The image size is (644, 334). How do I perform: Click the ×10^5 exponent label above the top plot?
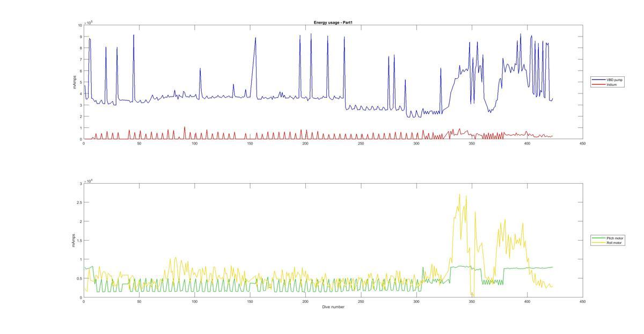pos(87,22)
